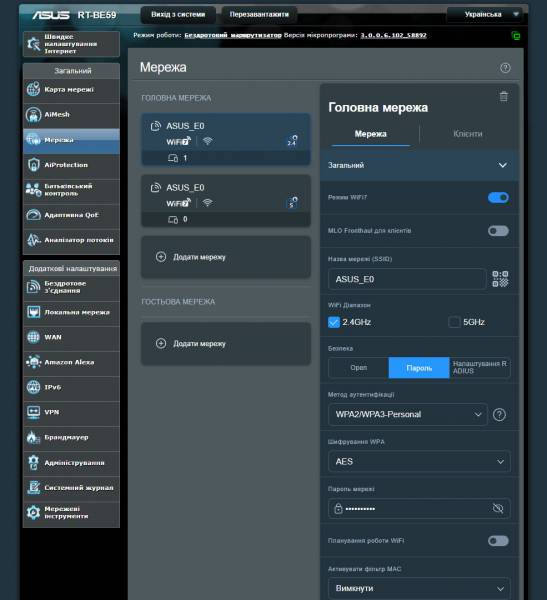Open MAC filter Вимкнути dropdown
This screenshot has width=547, height=600.
point(419,588)
